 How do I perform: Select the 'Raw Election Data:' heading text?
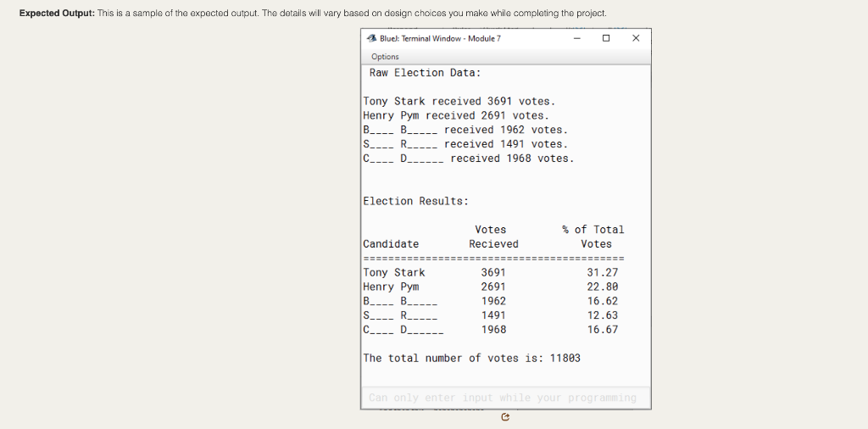[426, 73]
